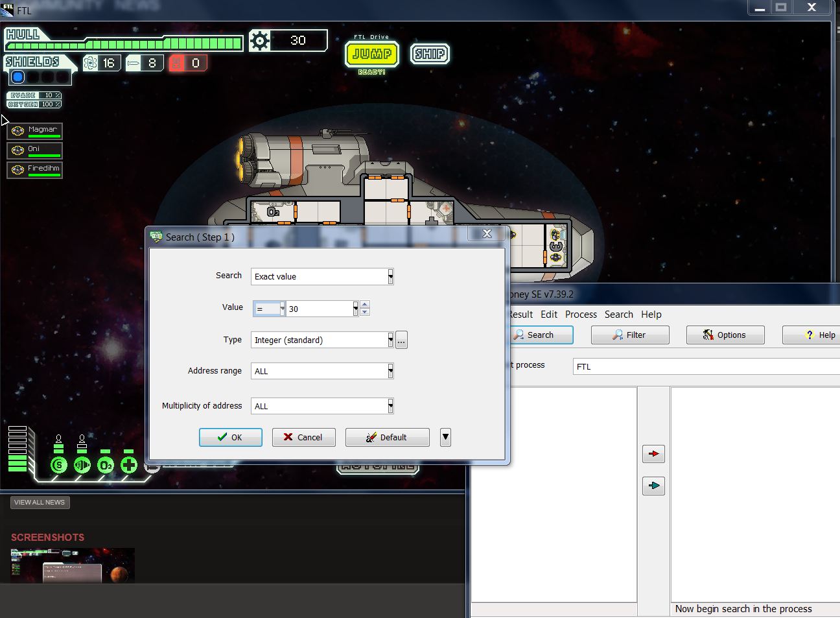Click the red arrow button in ArtMoney
This screenshot has width=840, height=618.
pyautogui.click(x=653, y=454)
